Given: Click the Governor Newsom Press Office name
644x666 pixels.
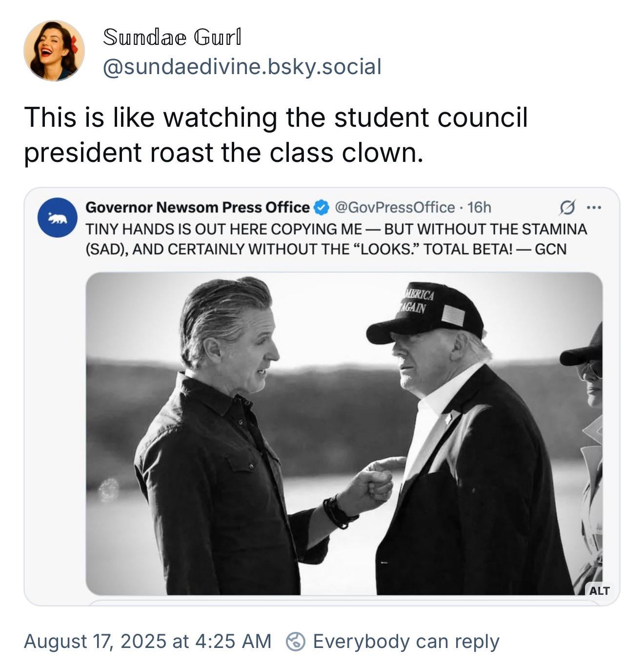Looking at the screenshot, I should [198, 208].
